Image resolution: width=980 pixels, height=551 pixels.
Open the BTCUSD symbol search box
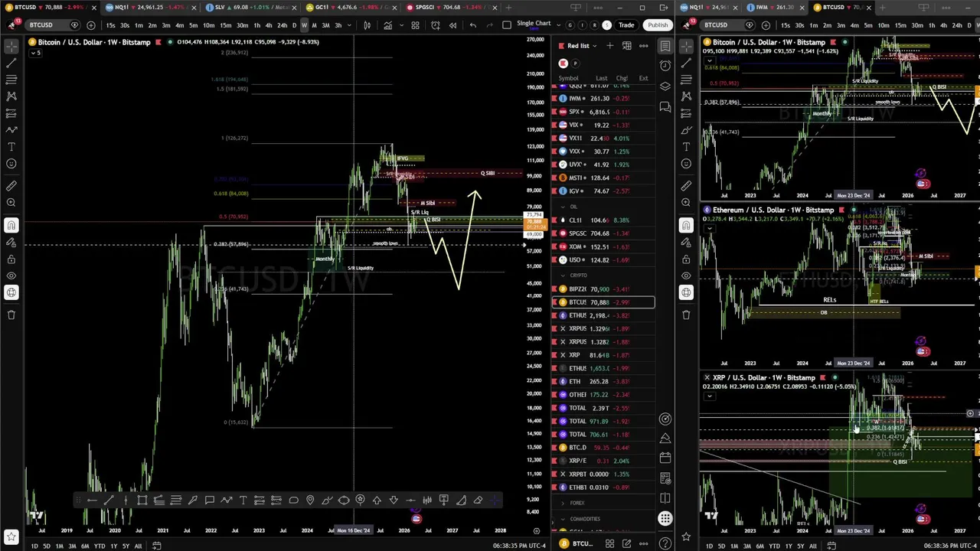click(x=54, y=25)
